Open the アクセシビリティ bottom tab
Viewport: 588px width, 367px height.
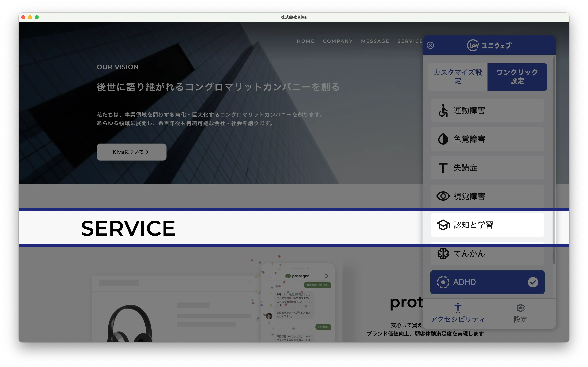click(x=457, y=313)
